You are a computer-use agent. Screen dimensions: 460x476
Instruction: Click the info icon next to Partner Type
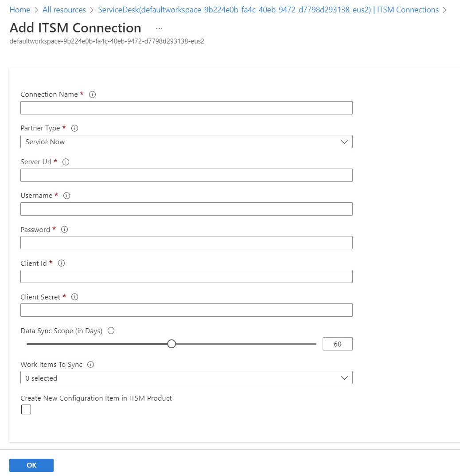[74, 128]
